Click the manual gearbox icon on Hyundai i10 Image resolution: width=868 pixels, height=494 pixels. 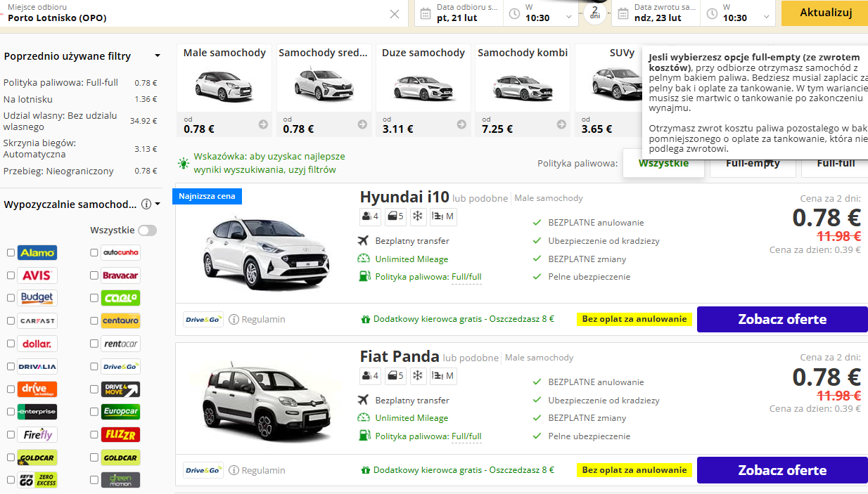point(442,216)
